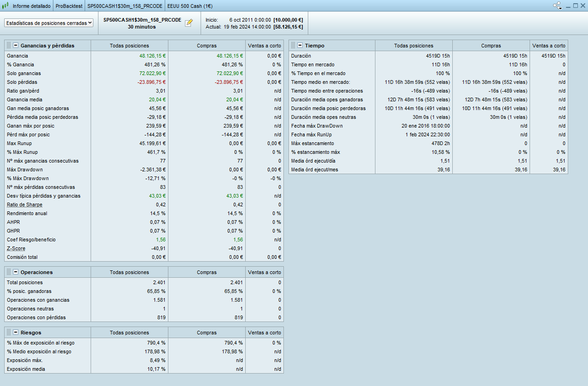Select the Informe detallado title tab
588x386 pixels.
click(32, 6)
